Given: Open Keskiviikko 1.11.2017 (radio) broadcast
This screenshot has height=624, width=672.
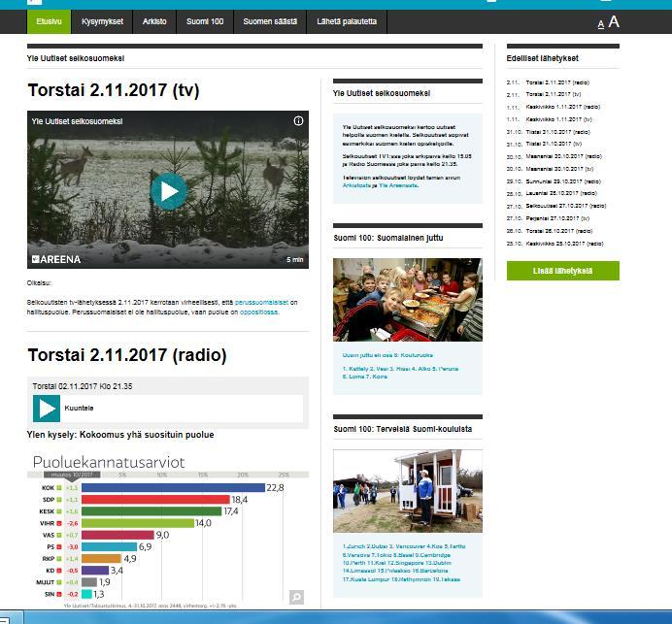Looking at the screenshot, I should 562,107.
